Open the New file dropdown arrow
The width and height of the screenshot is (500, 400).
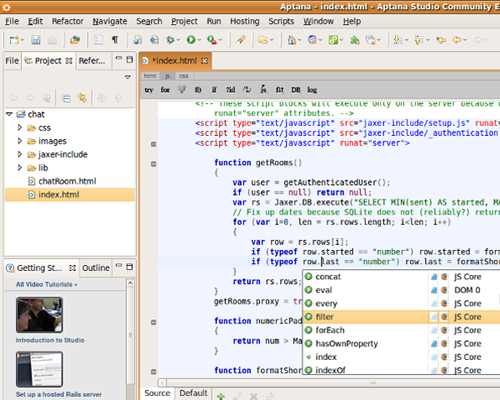tap(22, 40)
